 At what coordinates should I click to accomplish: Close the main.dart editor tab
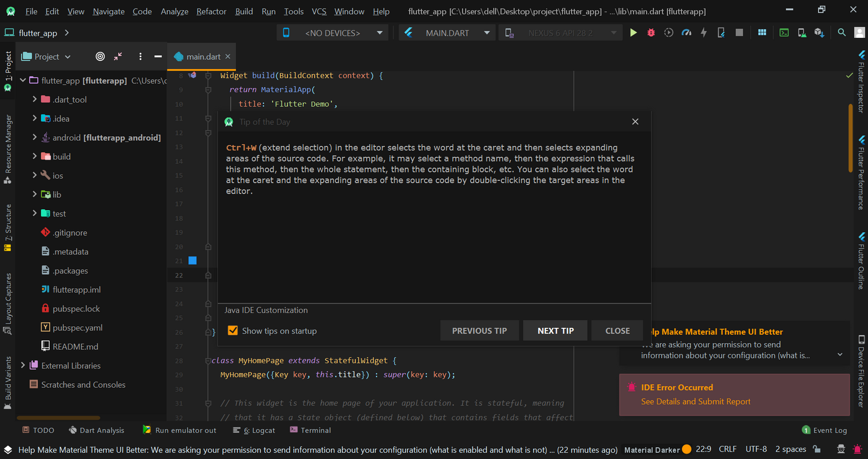(228, 57)
